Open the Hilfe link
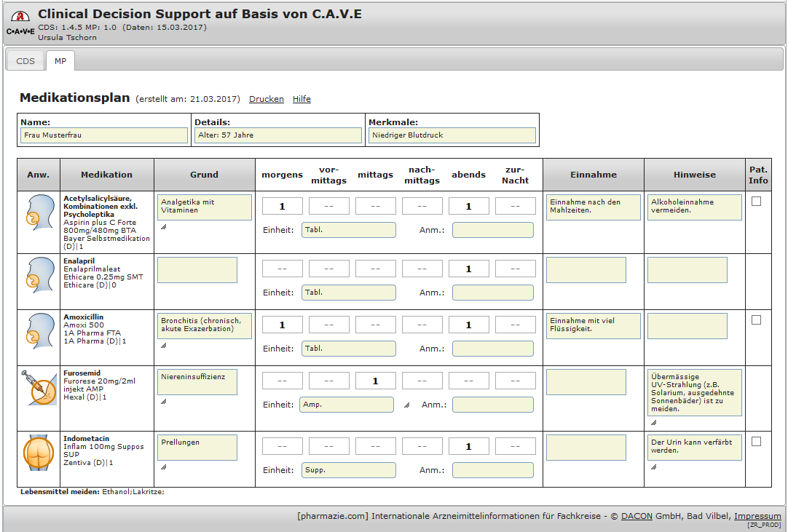The height and width of the screenshot is (532, 788). point(302,99)
